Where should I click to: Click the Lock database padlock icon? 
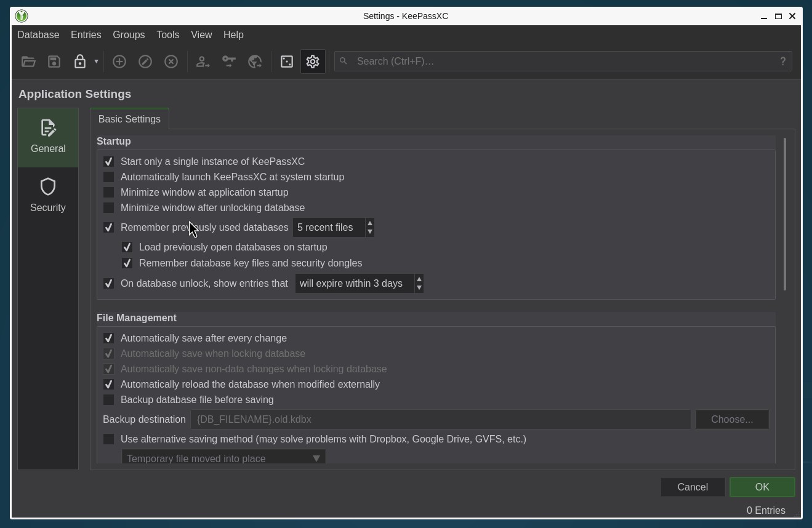coord(80,62)
